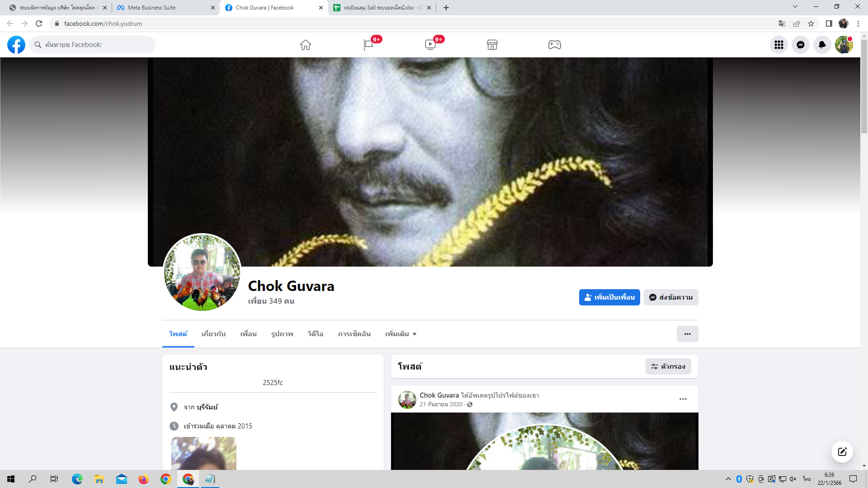
Task: Click the floating new message compose icon
Action: (842, 452)
